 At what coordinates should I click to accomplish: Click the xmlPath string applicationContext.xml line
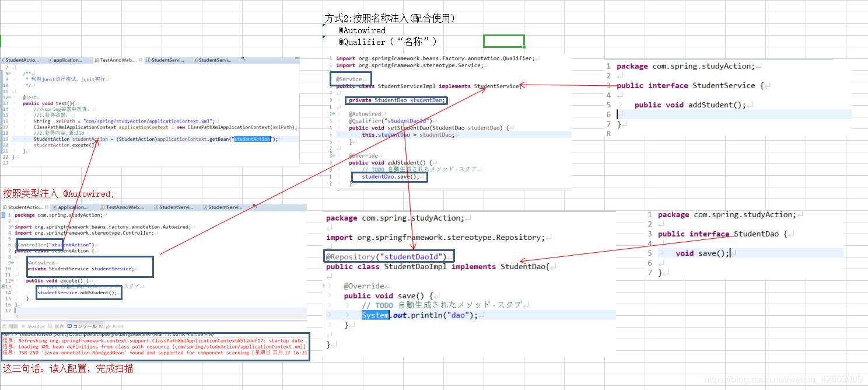pyautogui.click(x=125, y=121)
